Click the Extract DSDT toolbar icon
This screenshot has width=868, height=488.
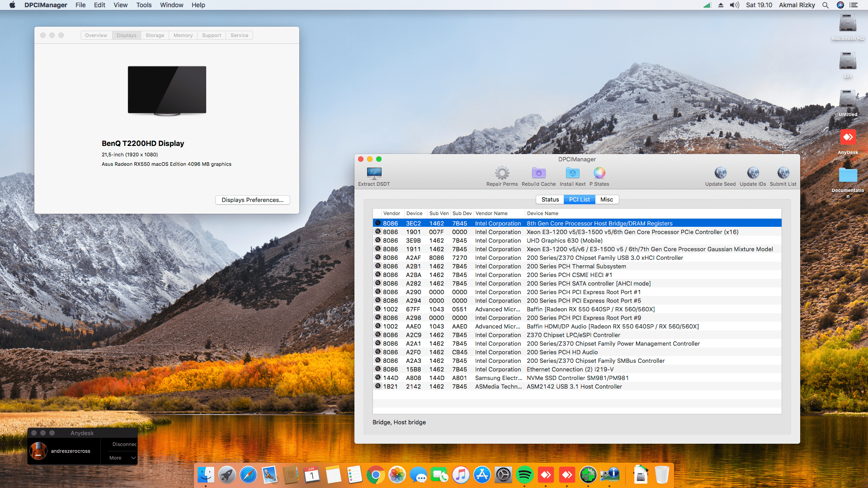pyautogui.click(x=374, y=173)
